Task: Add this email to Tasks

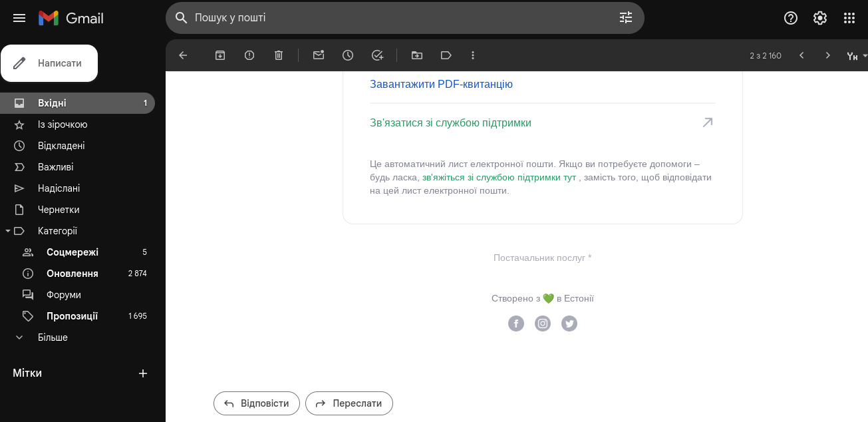Action: click(x=378, y=55)
